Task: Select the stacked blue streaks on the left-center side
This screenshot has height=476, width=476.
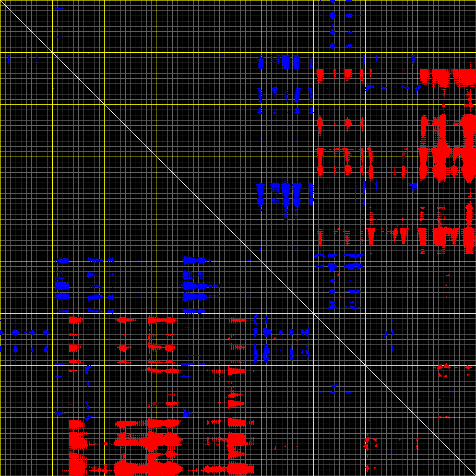Action: [62, 285]
